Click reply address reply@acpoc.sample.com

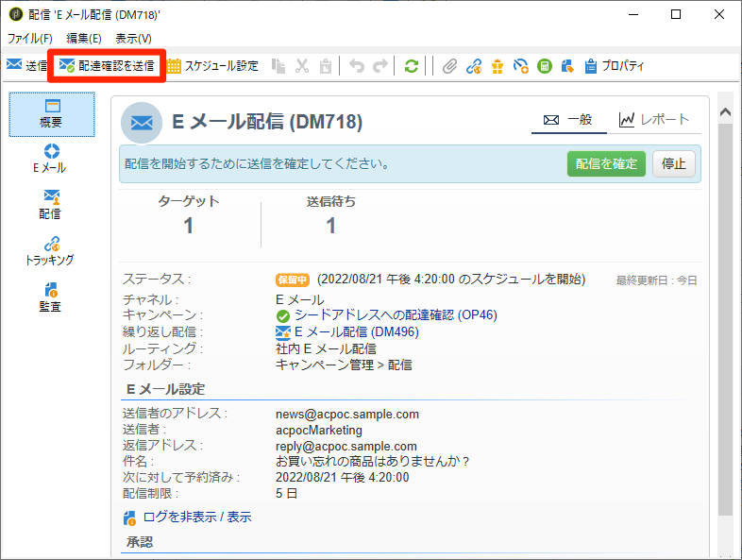[346, 447]
